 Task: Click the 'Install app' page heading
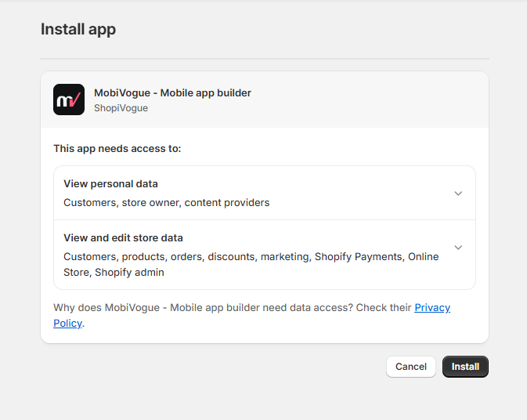tap(78, 29)
